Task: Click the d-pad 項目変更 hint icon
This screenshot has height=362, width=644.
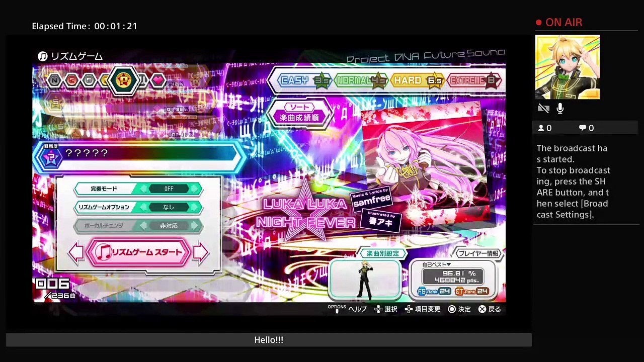Action: [x=409, y=309]
